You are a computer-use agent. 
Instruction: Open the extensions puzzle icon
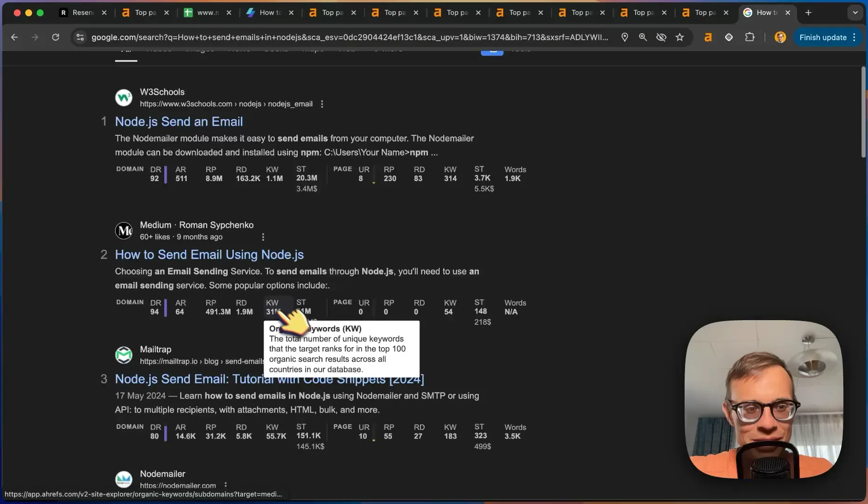coord(750,37)
